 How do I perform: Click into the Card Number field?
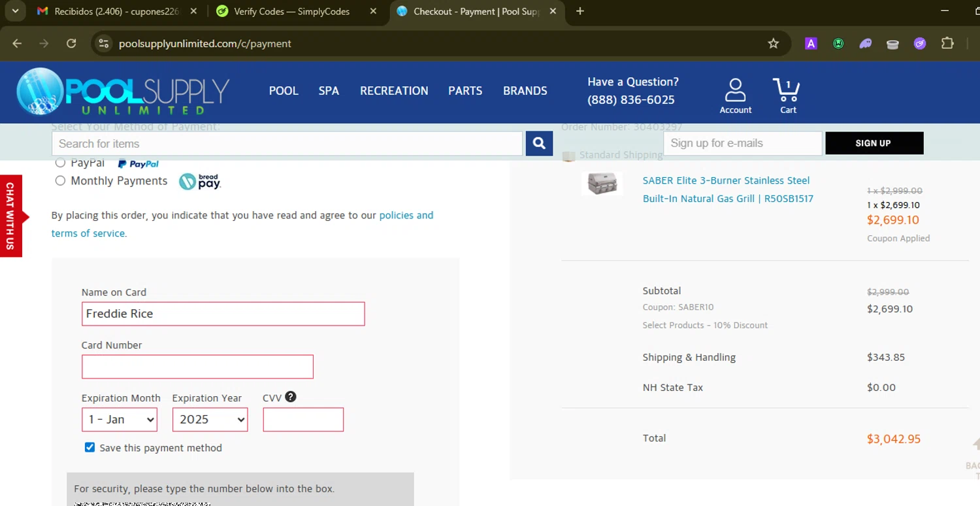coord(197,367)
